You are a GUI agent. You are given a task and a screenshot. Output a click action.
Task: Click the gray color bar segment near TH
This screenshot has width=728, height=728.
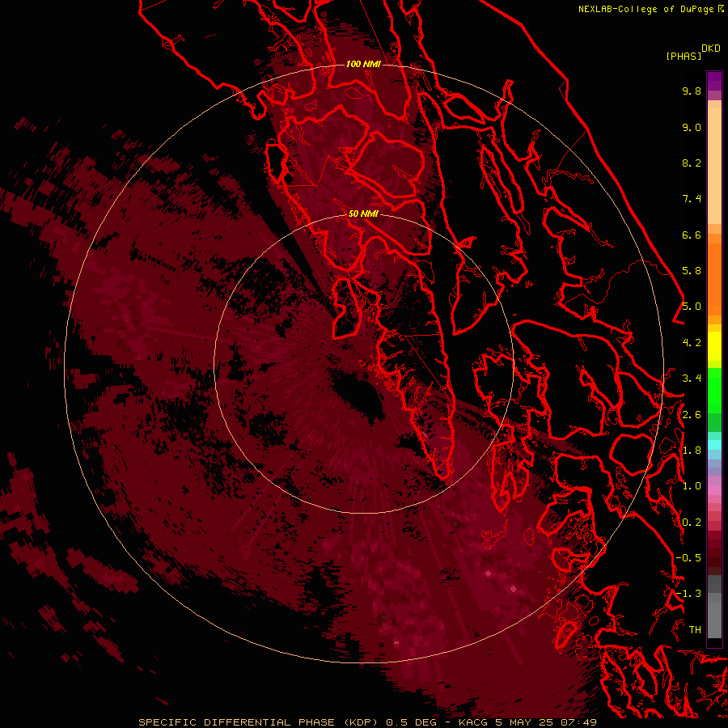pos(714,620)
